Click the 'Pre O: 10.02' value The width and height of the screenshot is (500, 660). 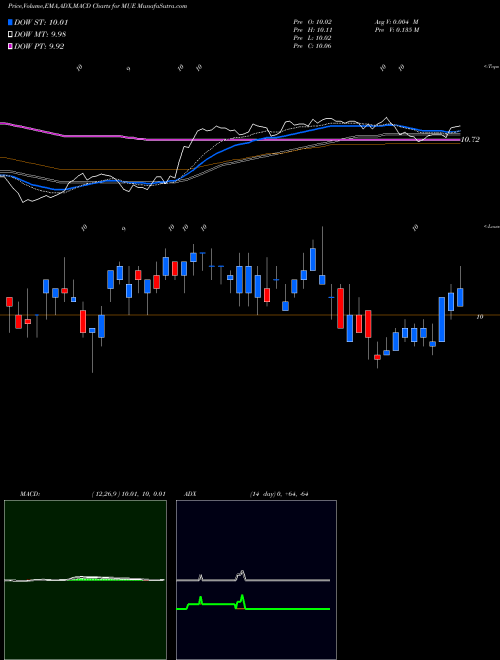click(312, 22)
